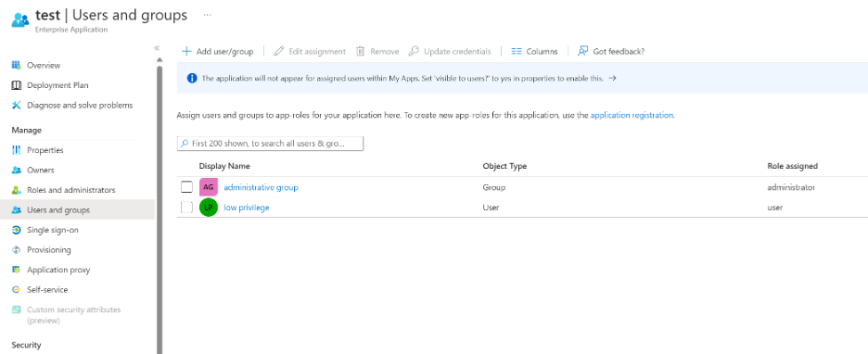This screenshot has height=354, width=868.
Task: Open the Properties page
Action: pos(45,150)
